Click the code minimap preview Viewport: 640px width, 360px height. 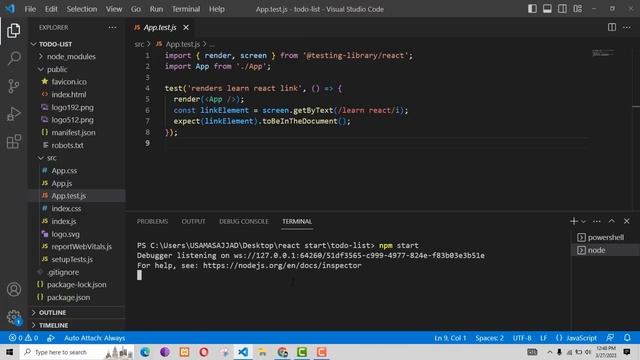coord(604,53)
